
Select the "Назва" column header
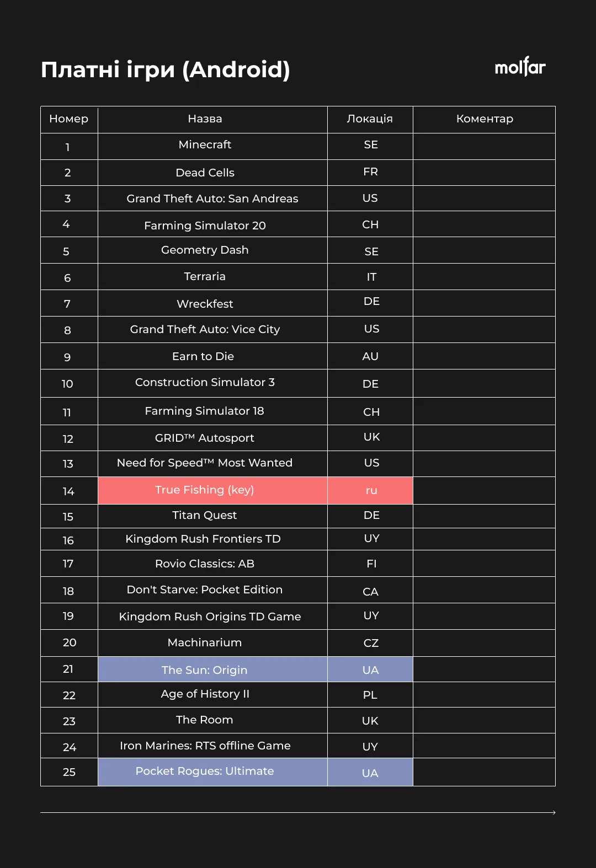coord(205,119)
